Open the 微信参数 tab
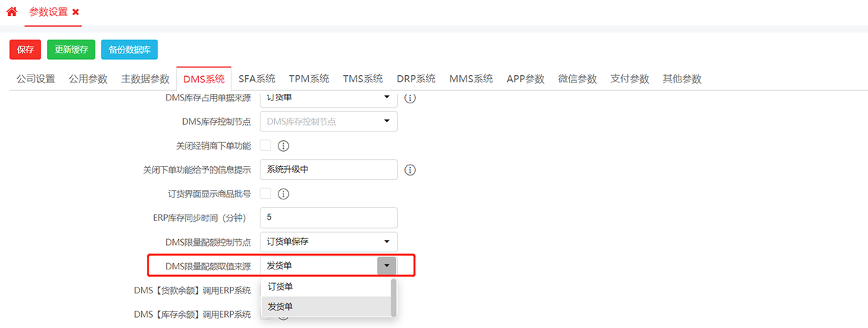Screen dimensions: 868x328 577,79
